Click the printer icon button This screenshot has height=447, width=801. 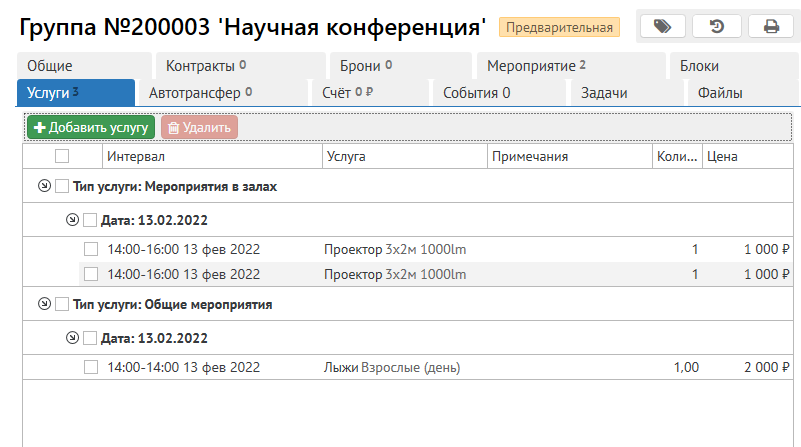coord(771,27)
